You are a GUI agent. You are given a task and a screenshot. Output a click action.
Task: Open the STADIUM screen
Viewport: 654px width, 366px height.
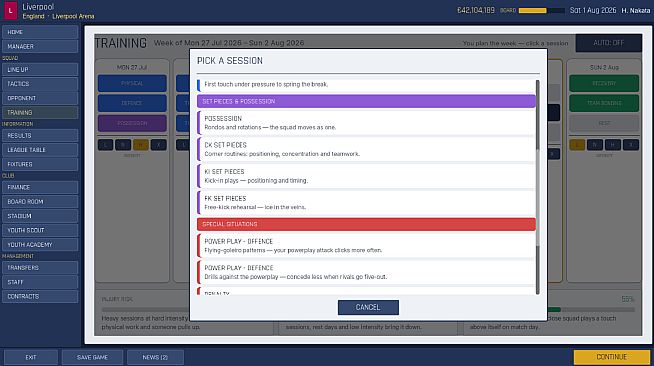coord(40,216)
